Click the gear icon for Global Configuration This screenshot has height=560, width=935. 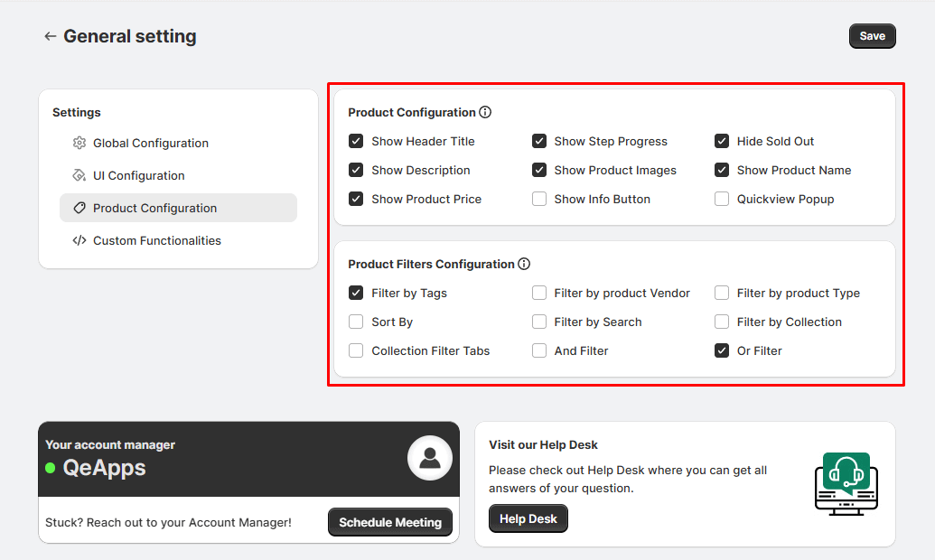click(x=79, y=144)
